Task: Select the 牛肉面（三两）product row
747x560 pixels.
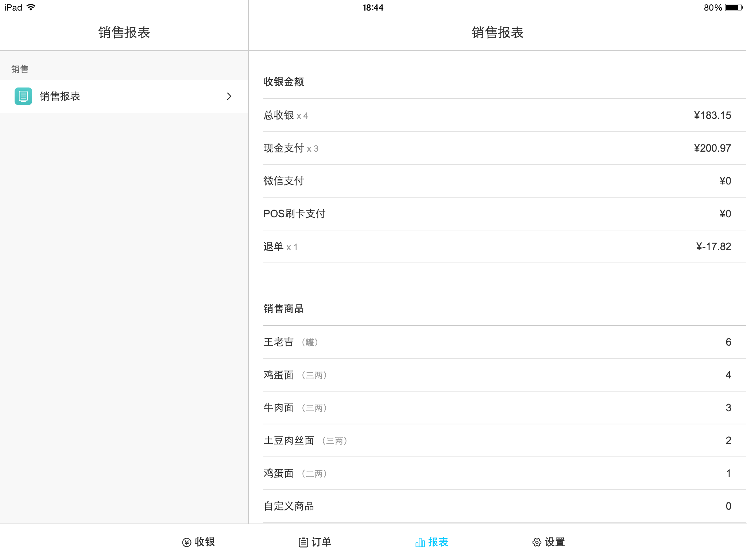Action: 505,408
